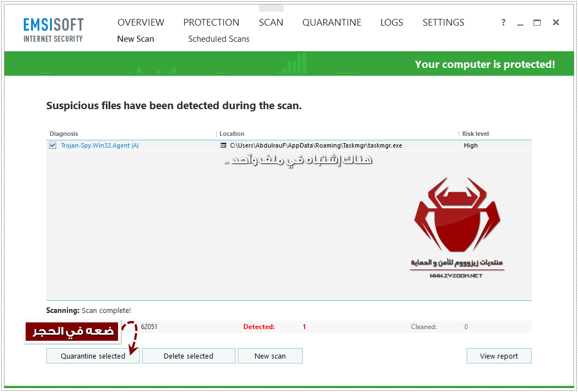Click the Emsisoft Internet Security logo
578x392 pixels.
53,30
